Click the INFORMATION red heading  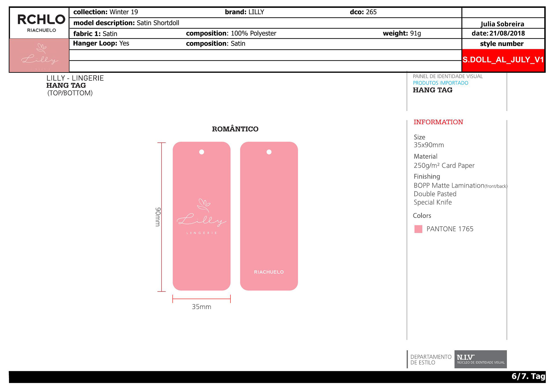coord(438,122)
